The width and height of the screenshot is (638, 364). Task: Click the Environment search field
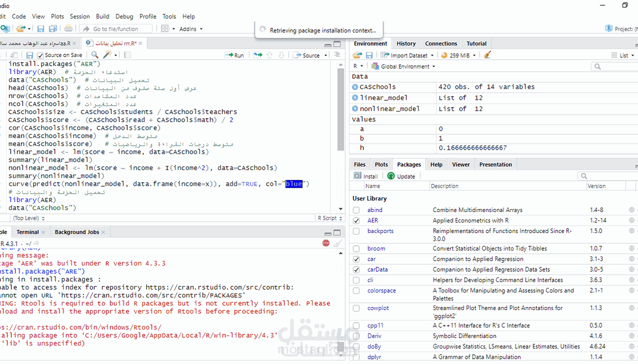click(x=615, y=66)
